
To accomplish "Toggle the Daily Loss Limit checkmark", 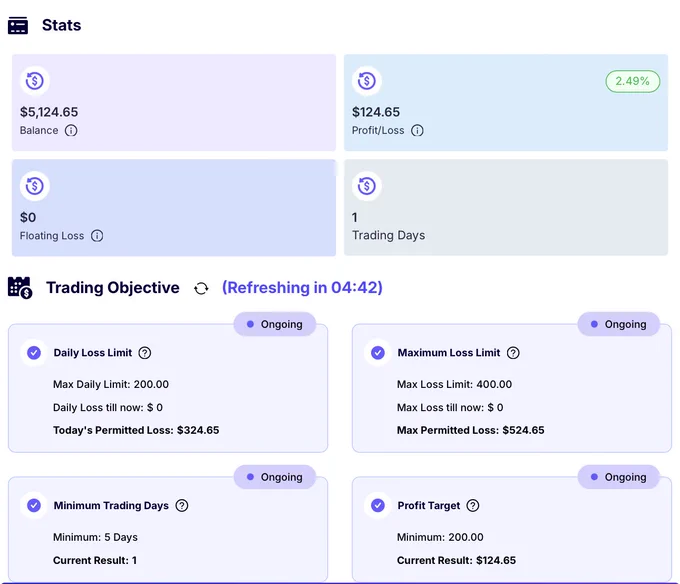I will (34, 353).
